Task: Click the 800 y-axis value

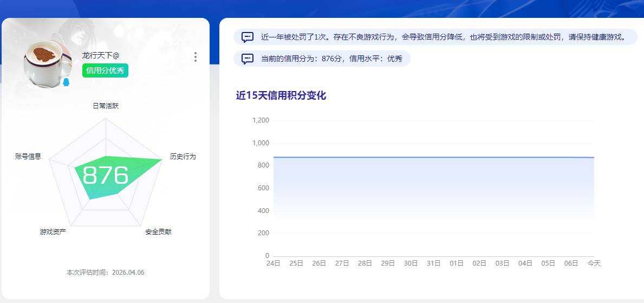Action: click(x=263, y=166)
